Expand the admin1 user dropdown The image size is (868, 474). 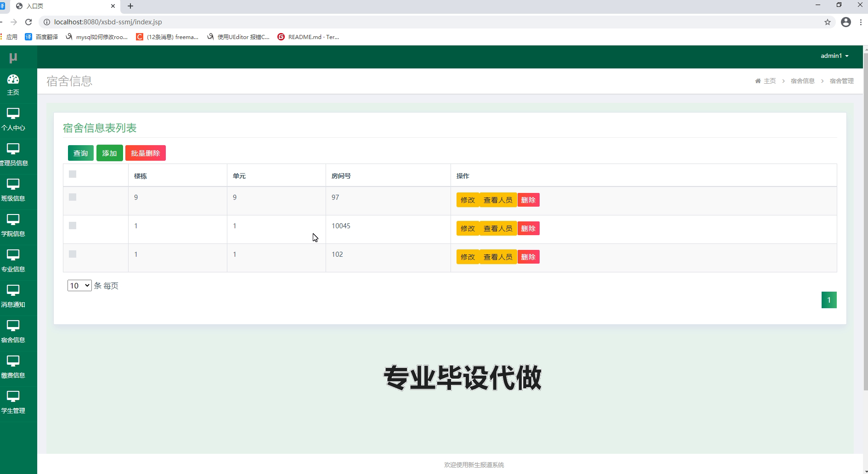coord(834,56)
